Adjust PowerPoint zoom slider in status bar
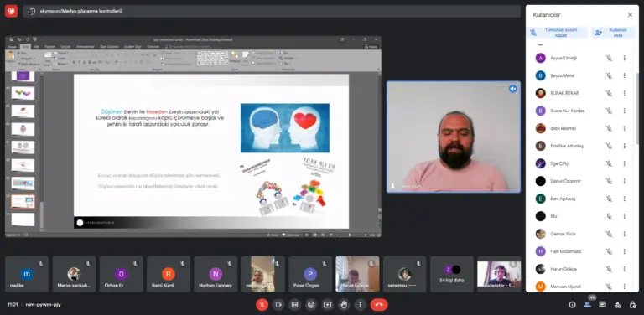The width and height of the screenshot is (644, 315). pyautogui.click(x=350, y=235)
